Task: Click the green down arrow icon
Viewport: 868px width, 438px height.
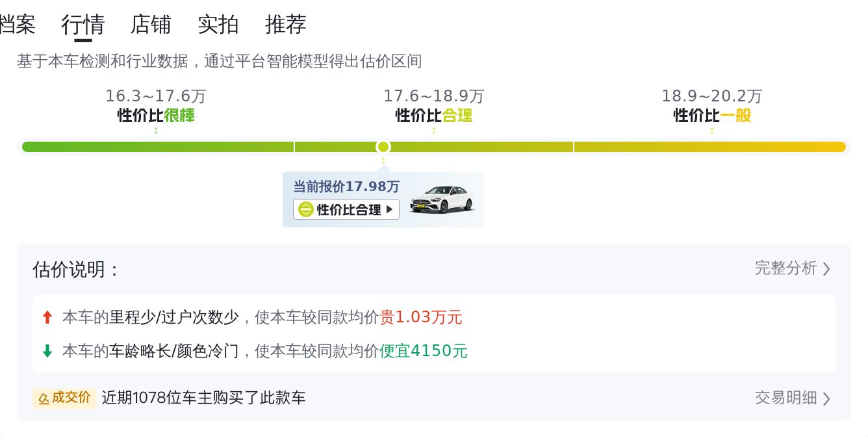Action: tap(47, 351)
